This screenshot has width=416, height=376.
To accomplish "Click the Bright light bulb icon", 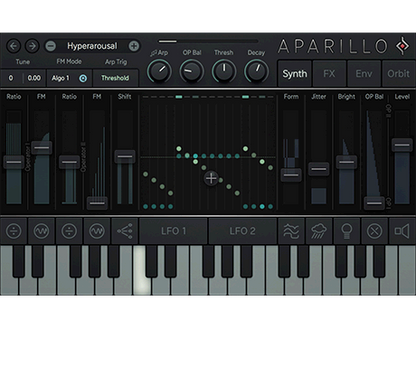I will (x=346, y=231).
